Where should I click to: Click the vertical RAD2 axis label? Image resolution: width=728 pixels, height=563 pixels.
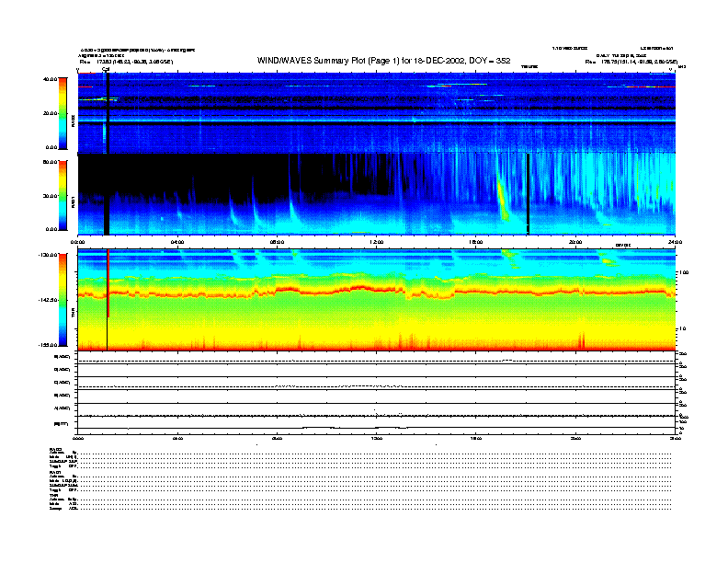tap(74, 121)
